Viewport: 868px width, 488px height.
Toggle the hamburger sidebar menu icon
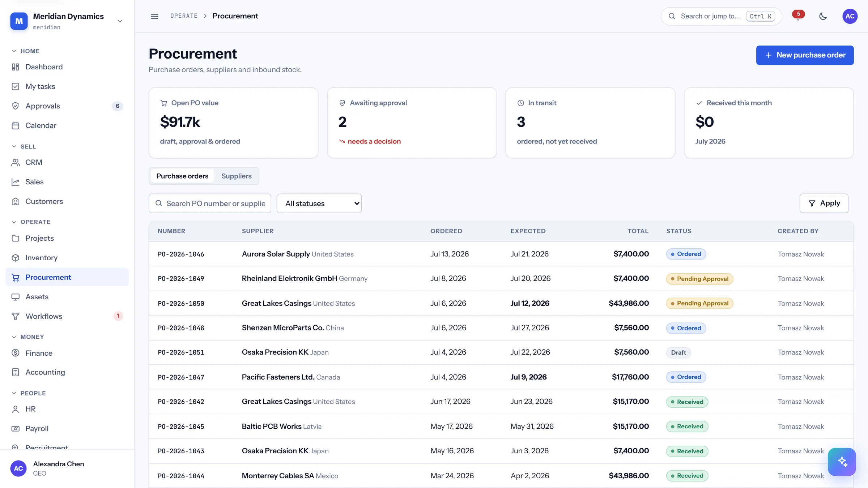click(x=154, y=16)
